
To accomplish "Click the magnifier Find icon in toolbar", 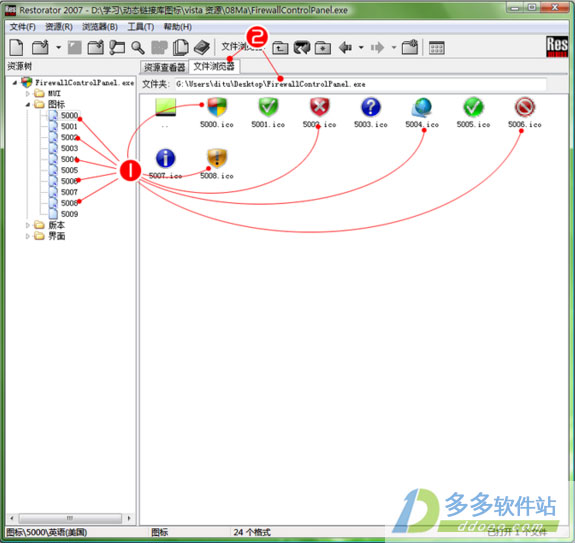I will pyautogui.click(x=138, y=48).
